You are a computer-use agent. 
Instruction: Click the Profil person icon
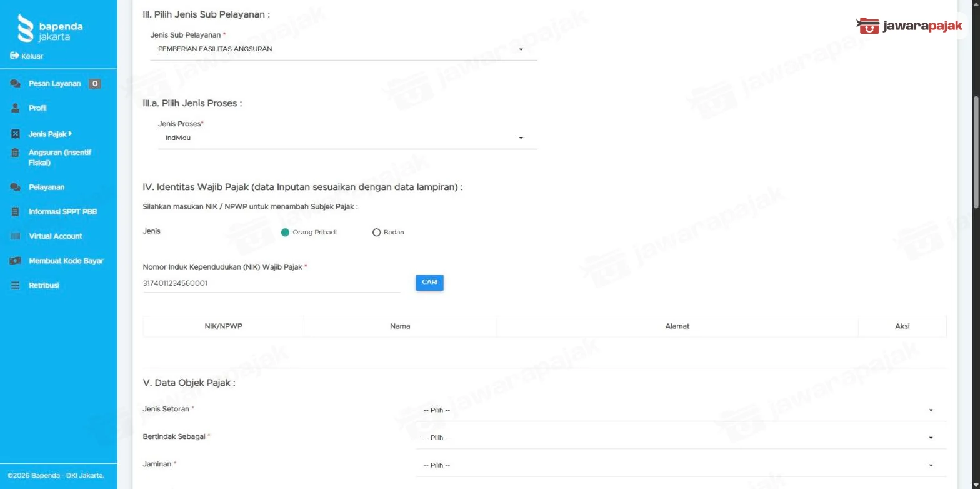(x=16, y=108)
